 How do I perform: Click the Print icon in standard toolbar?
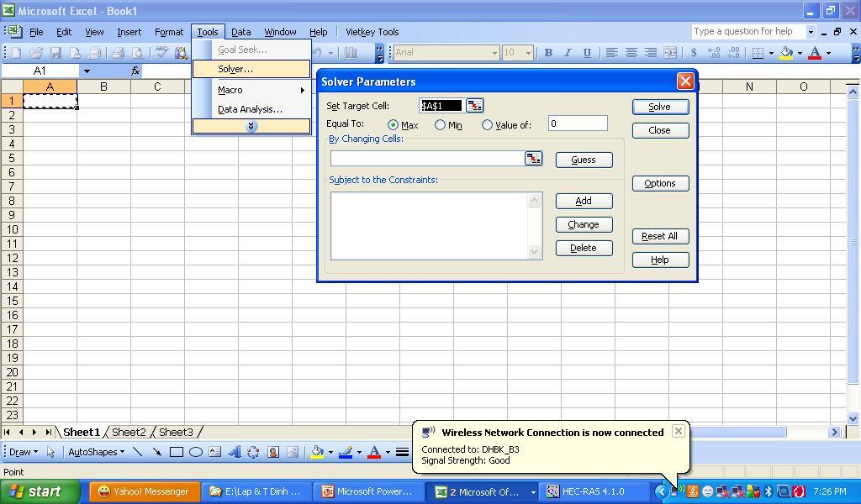[118, 53]
